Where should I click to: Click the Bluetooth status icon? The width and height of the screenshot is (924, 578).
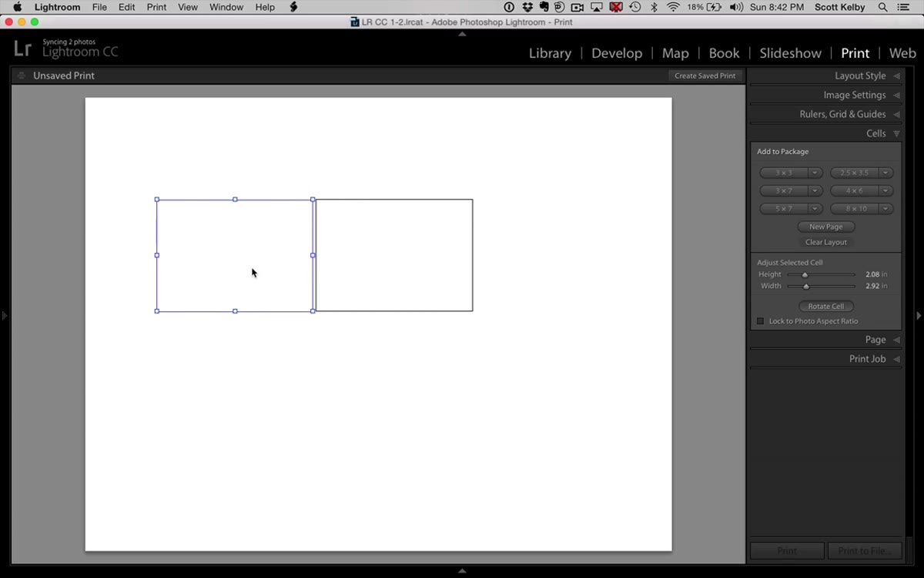pyautogui.click(x=654, y=7)
